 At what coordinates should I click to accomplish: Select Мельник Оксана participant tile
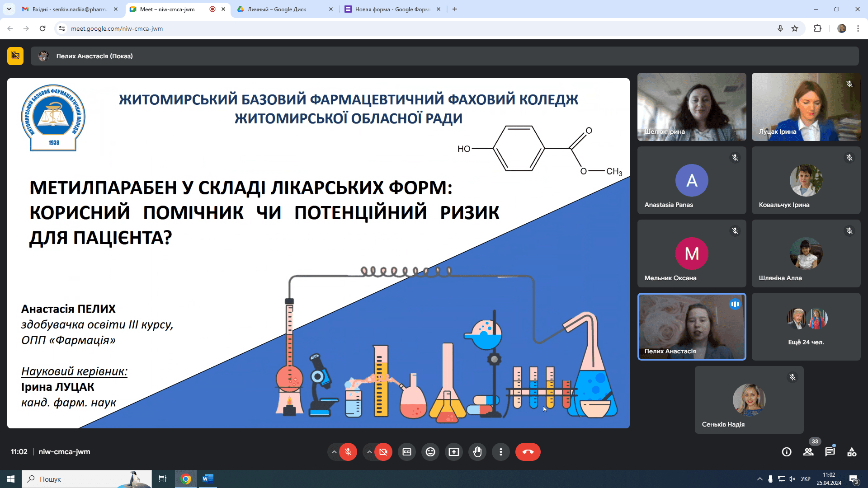click(x=692, y=253)
